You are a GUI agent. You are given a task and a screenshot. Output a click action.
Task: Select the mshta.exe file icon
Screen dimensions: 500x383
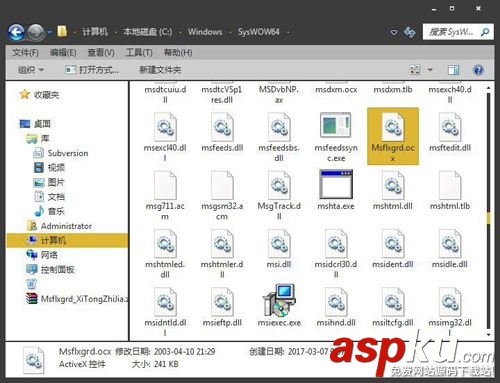point(336,184)
